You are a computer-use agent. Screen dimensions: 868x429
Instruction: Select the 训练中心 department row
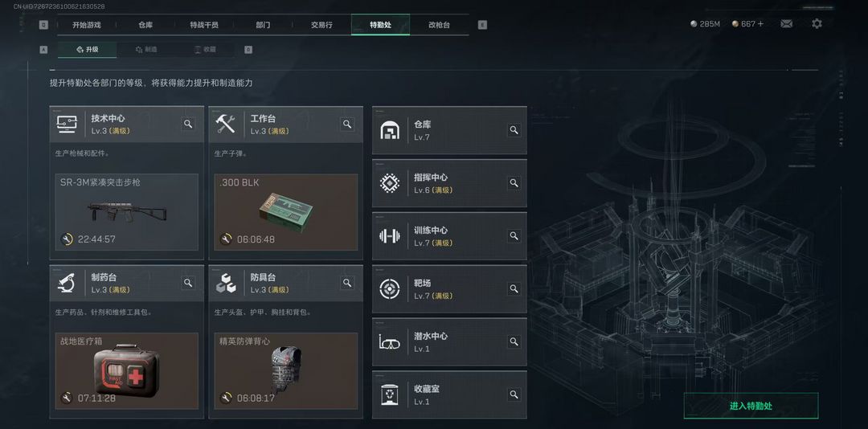point(449,236)
